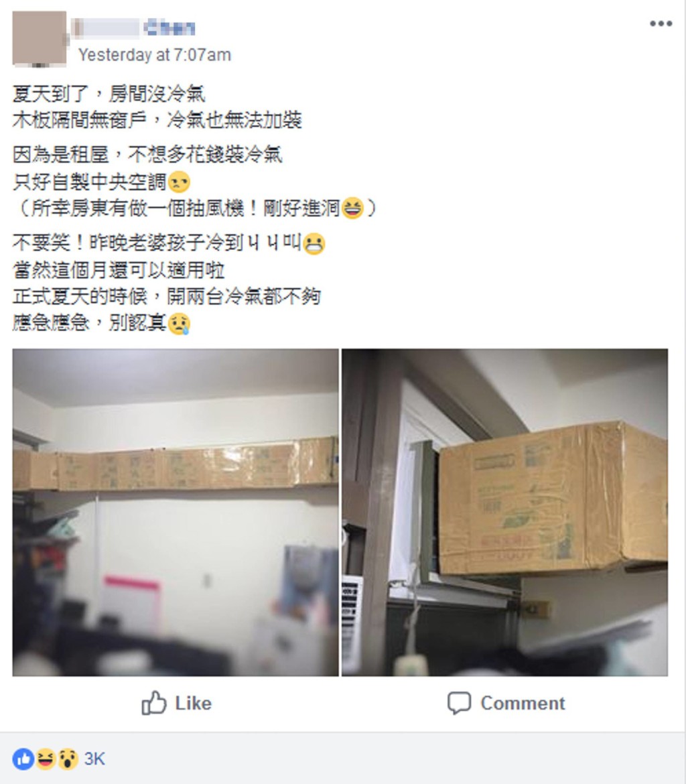
Task: Open the left photo of the cardboard duct
Action: [176, 513]
